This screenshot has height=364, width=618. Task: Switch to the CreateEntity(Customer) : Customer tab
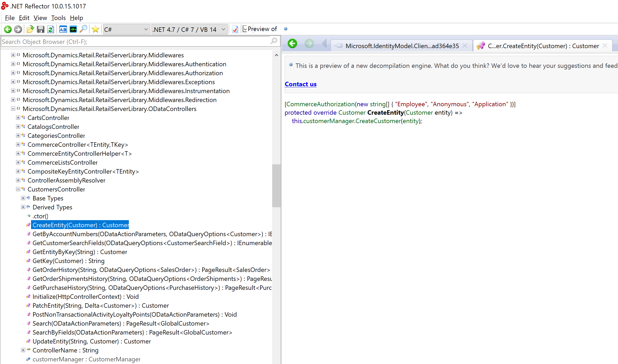[543, 46]
